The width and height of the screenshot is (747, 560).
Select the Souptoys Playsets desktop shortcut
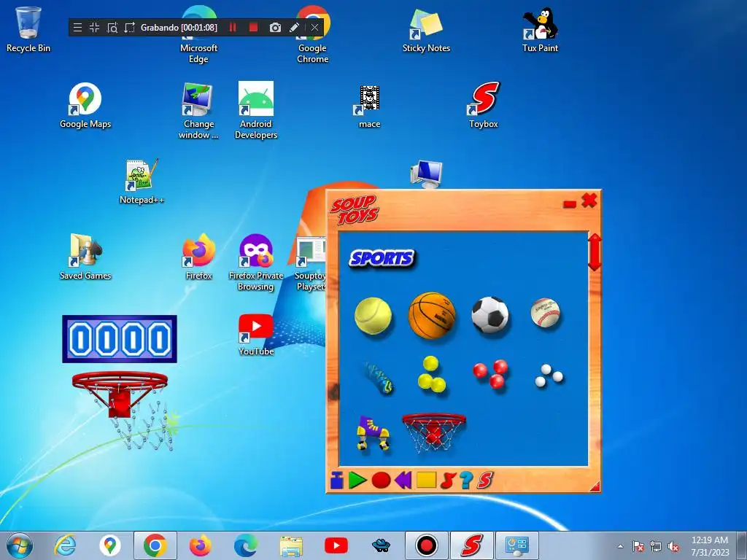(310, 264)
